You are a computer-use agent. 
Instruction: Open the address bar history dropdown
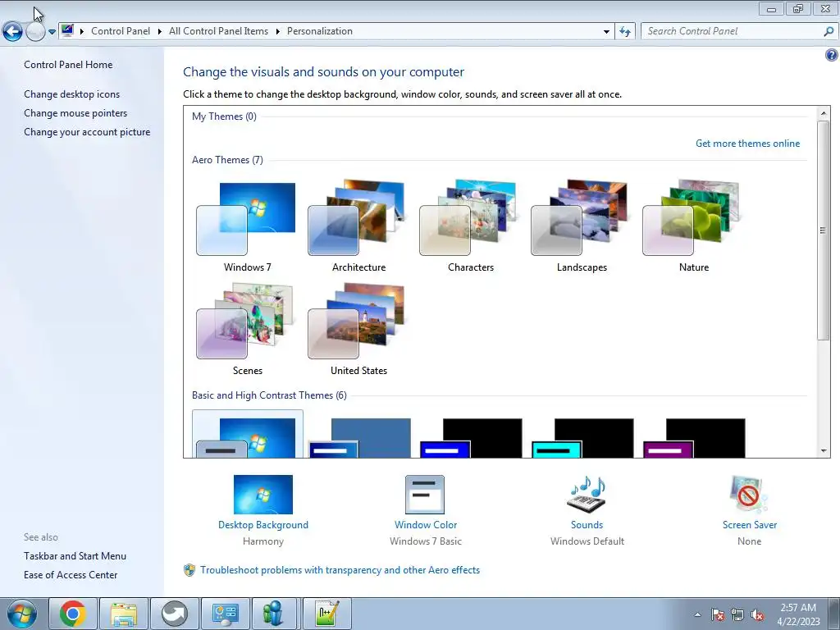(x=606, y=32)
